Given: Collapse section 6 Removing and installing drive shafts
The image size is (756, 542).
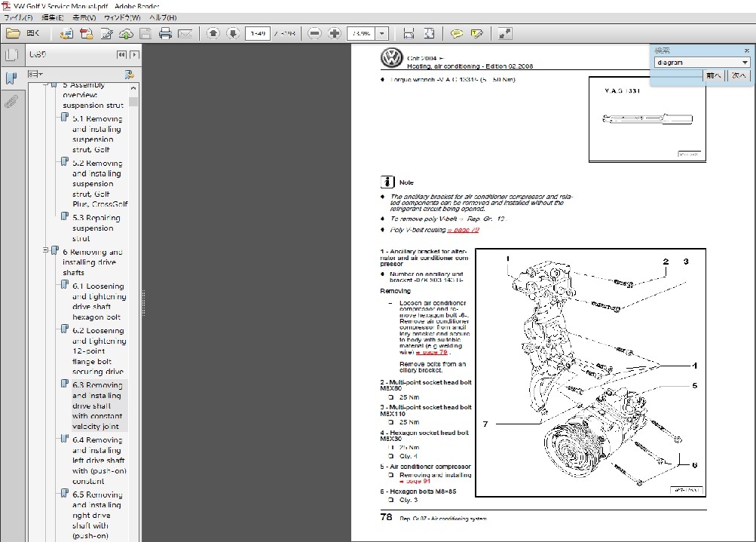Looking at the screenshot, I should click(45, 250).
